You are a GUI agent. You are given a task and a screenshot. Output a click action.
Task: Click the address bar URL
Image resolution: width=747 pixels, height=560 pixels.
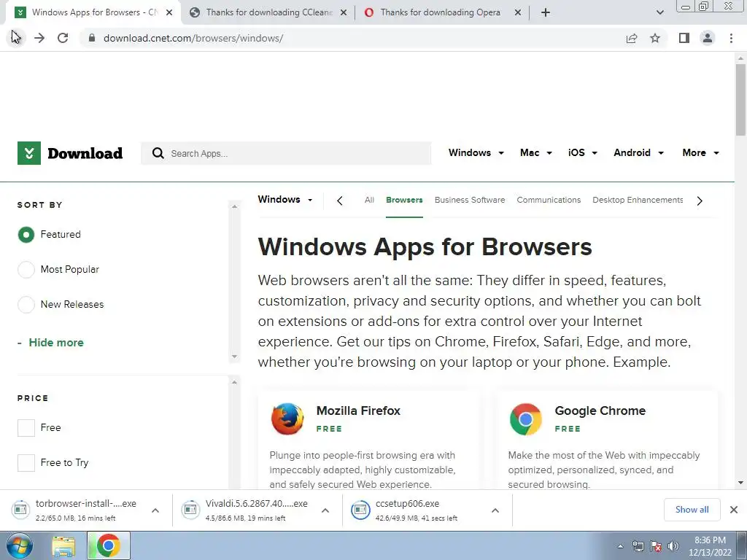tap(193, 38)
